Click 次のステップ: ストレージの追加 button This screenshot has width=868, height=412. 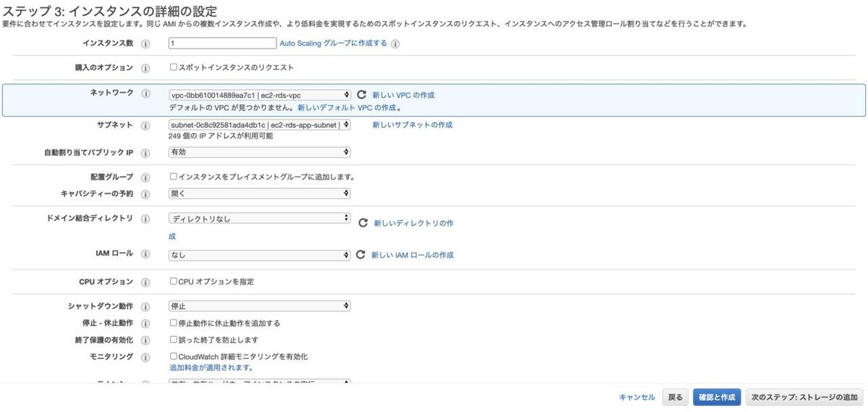804,398
